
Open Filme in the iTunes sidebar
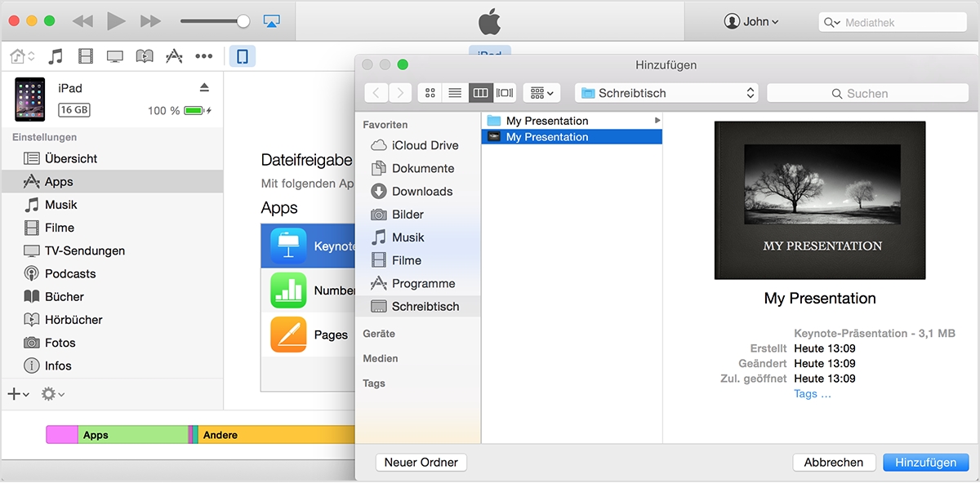pos(112,228)
